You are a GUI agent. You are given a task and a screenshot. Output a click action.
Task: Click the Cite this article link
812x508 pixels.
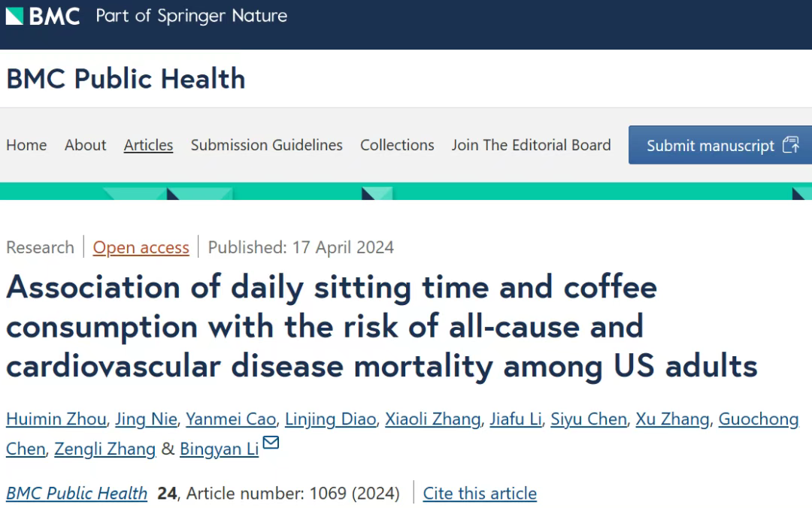pyautogui.click(x=480, y=494)
